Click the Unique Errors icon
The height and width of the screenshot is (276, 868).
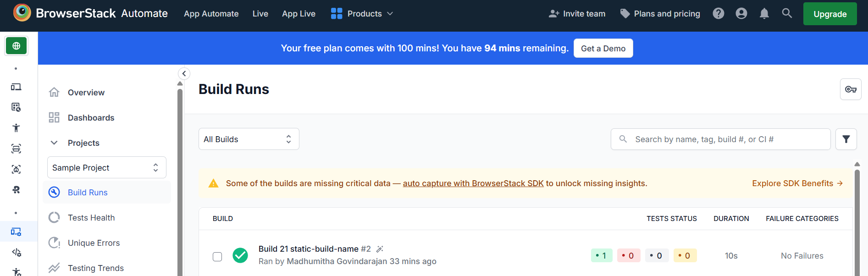(54, 243)
